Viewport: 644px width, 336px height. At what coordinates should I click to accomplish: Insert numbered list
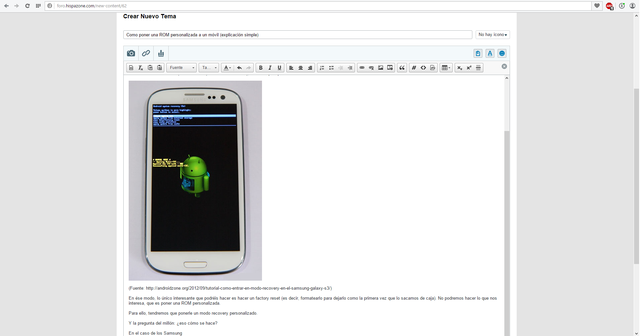coord(322,68)
